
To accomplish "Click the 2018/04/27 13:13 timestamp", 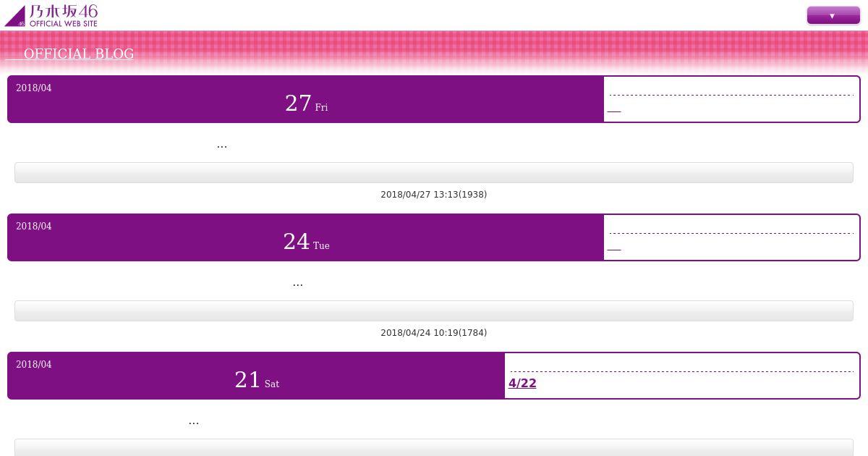I will coord(434,195).
